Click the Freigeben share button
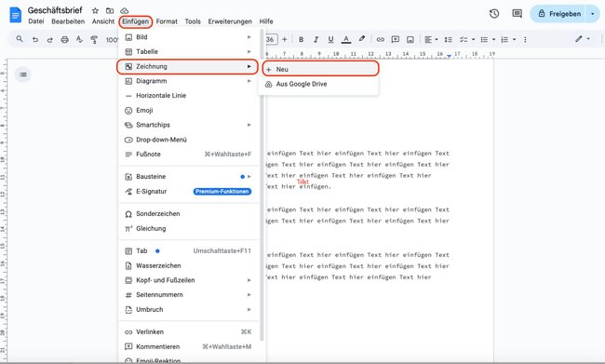 (559, 14)
